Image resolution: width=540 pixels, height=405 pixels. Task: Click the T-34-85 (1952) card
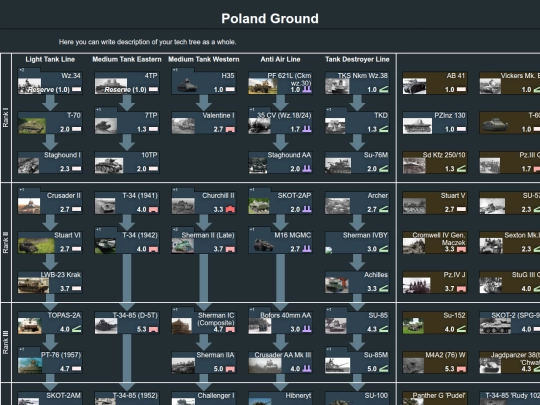coord(127,398)
